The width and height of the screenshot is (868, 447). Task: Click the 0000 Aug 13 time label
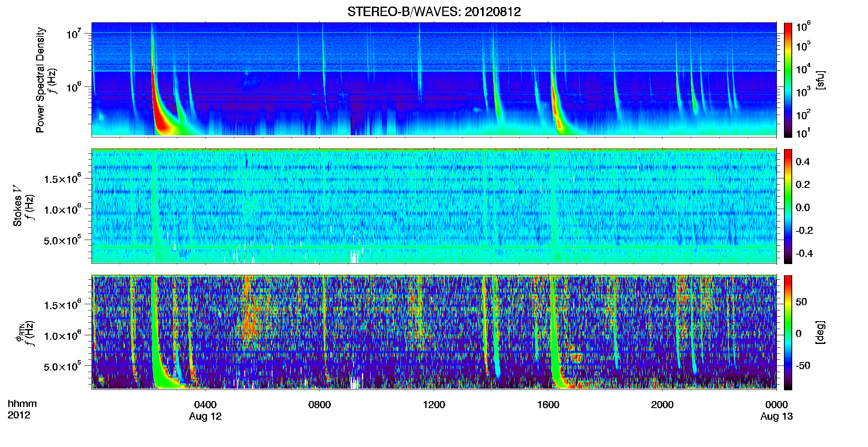[x=776, y=410]
